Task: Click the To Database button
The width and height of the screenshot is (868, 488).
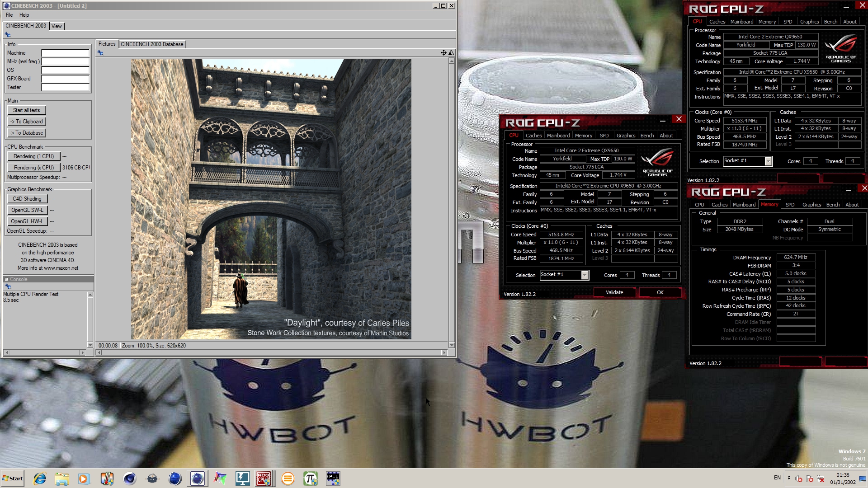Action: point(27,133)
